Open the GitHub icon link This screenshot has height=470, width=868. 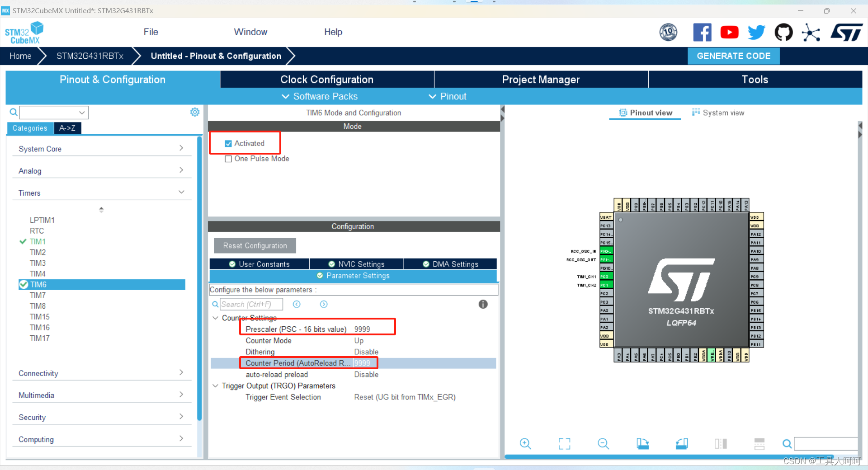(783, 33)
